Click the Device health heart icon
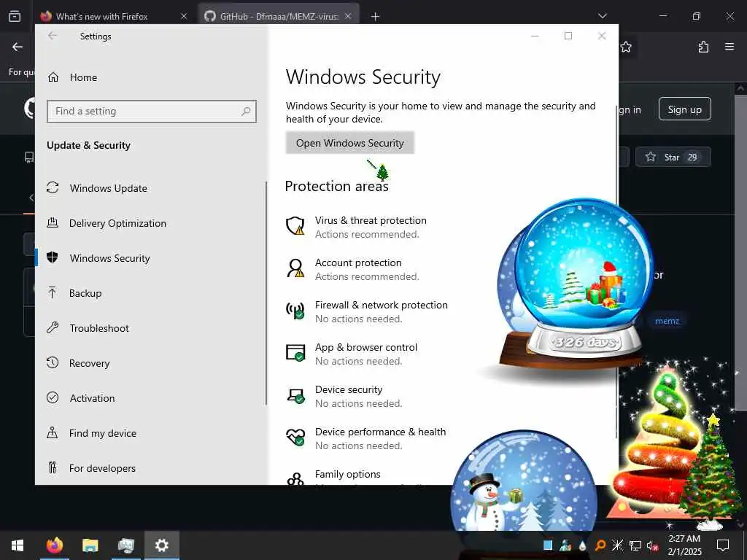 point(295,437)
